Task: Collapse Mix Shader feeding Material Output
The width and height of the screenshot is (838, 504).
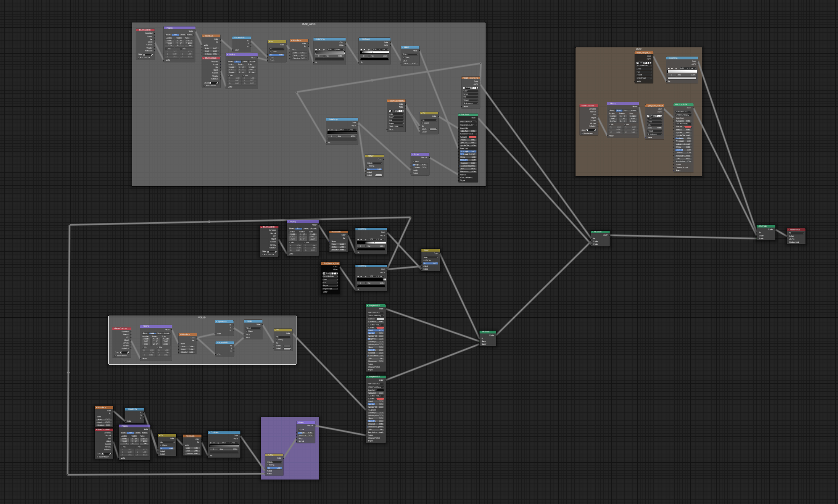Action: click(x=759, y=226)
